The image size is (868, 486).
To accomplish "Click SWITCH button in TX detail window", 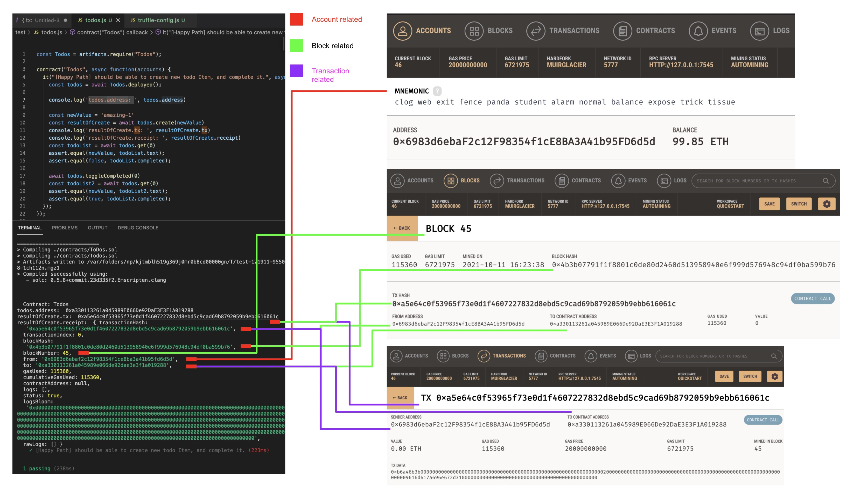I will click(750, 376).
